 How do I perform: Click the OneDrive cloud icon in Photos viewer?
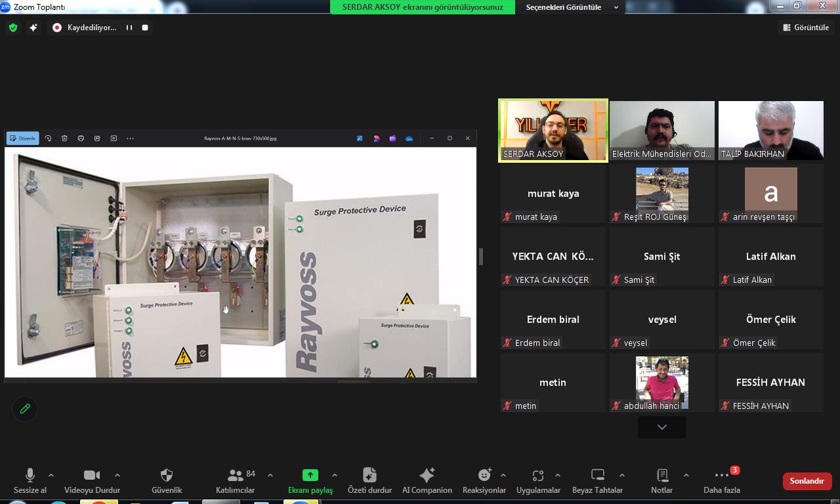tap(409, 138)
